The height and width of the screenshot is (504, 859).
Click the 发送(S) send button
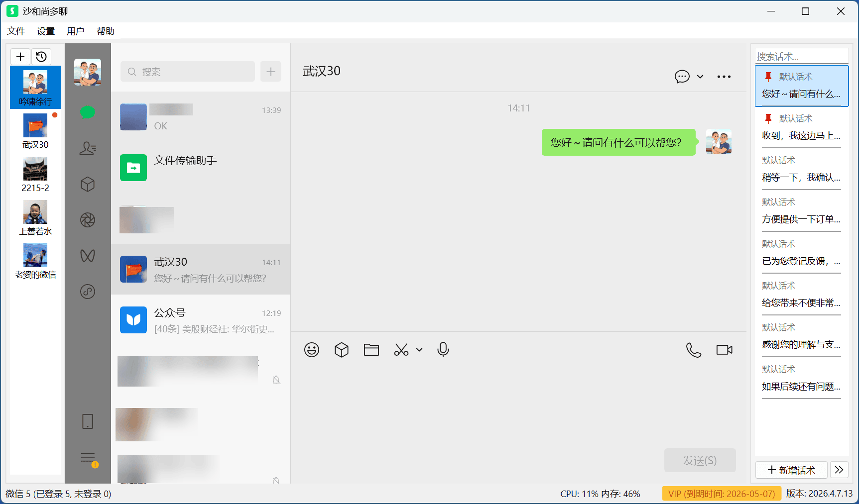[700, 460]
